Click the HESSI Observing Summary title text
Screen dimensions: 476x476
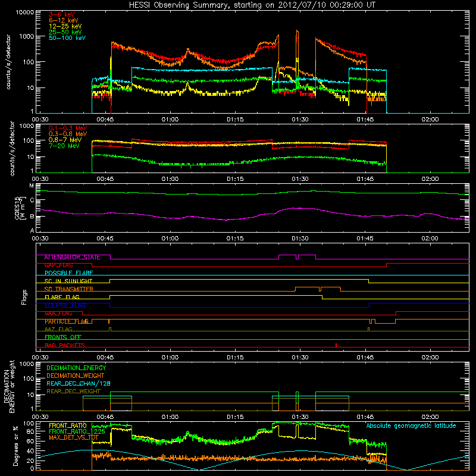point(252,5)
